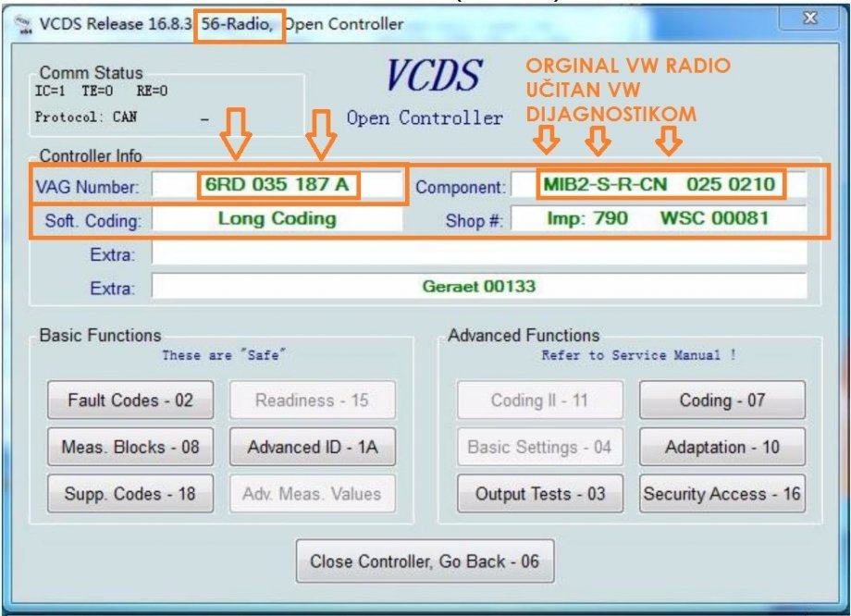The height and width of the screenshot is (616, 851).
Task: Open Security Access - 16
Action: coord(722,493)
